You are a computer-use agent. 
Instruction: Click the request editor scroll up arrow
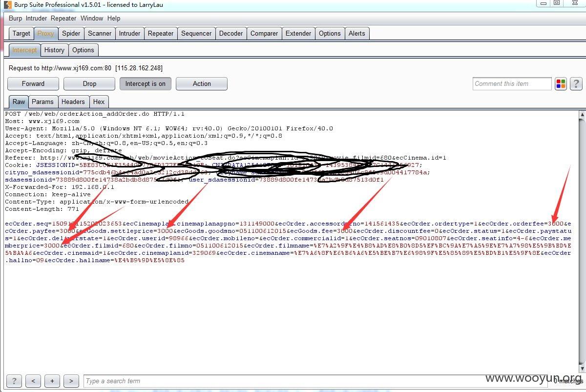(582, 116)
